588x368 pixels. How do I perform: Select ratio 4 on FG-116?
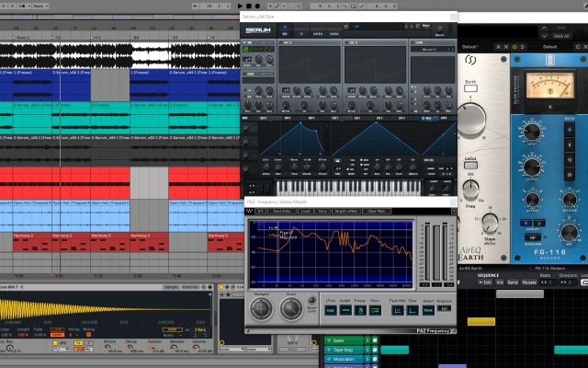pos(570,130)
